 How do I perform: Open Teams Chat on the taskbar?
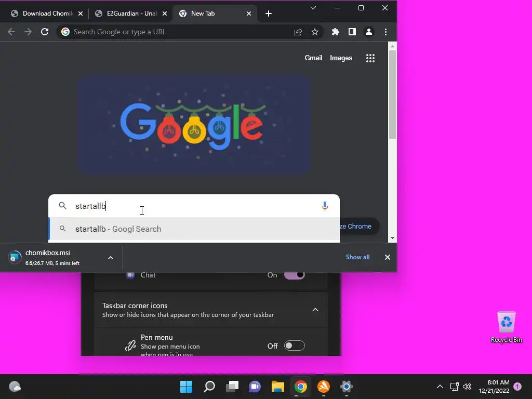tap(255, 387)
